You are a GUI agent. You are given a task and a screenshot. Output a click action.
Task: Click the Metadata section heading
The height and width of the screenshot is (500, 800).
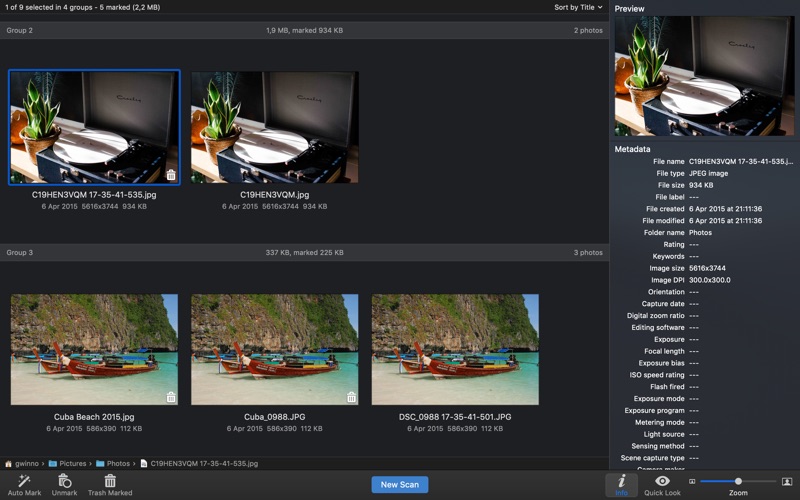point(632,149)
